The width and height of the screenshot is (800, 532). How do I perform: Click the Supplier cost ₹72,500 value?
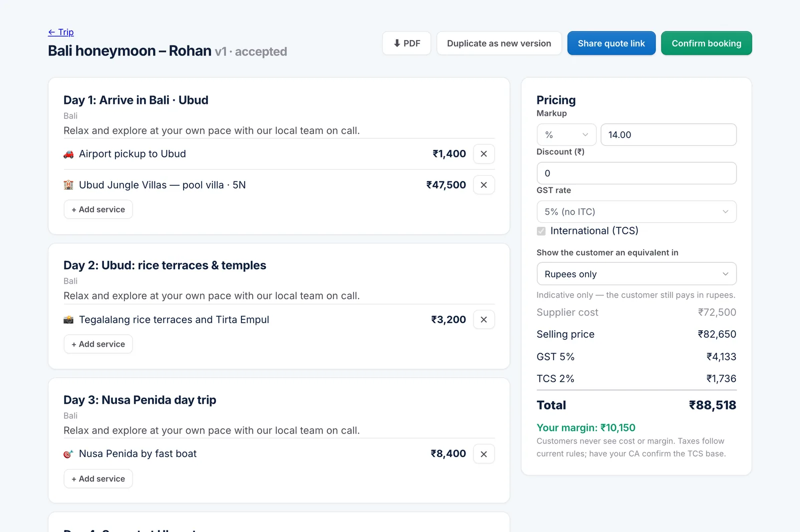tap(717, 312)
